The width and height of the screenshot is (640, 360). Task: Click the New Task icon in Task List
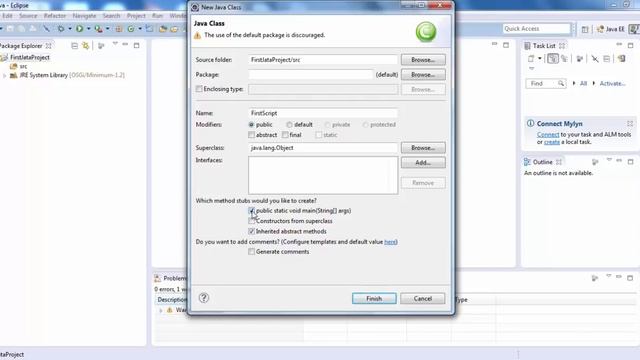531,59
